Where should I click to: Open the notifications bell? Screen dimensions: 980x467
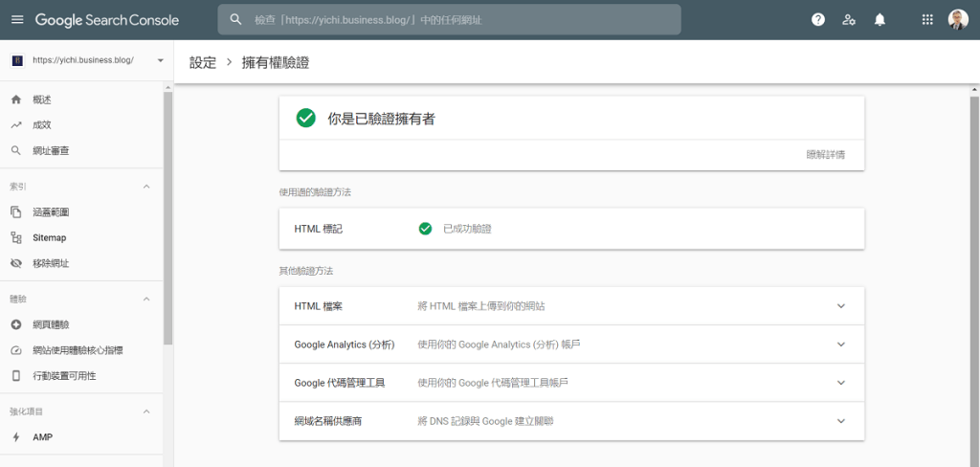[x=880, y=20]
